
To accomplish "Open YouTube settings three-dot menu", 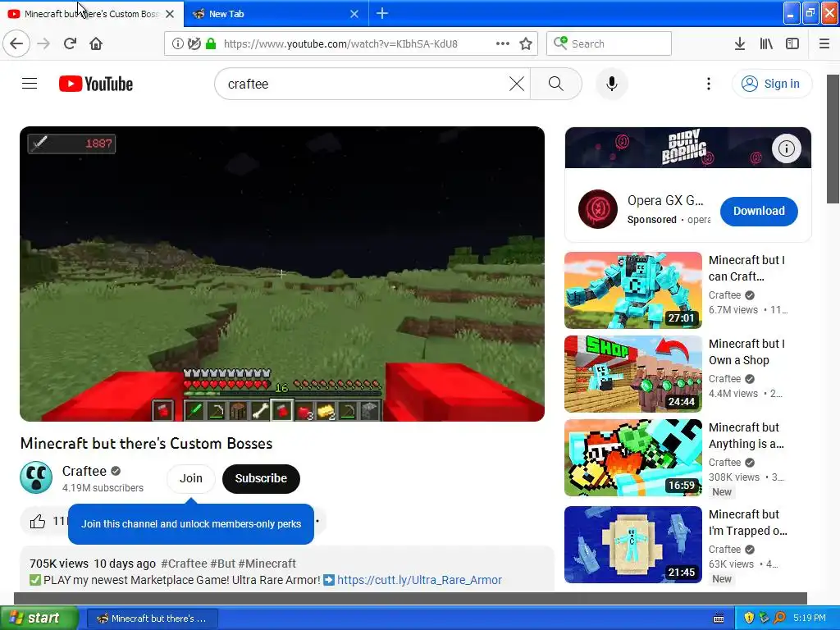I will [708, 84].
